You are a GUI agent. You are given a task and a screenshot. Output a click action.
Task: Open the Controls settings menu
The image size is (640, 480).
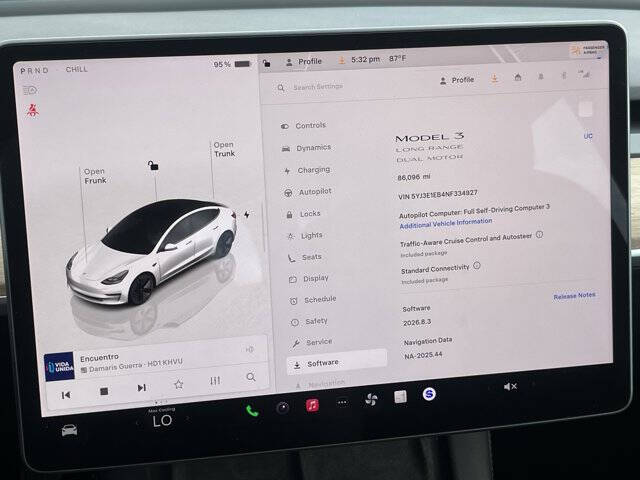pyautogui.click(x=303, y=126)
